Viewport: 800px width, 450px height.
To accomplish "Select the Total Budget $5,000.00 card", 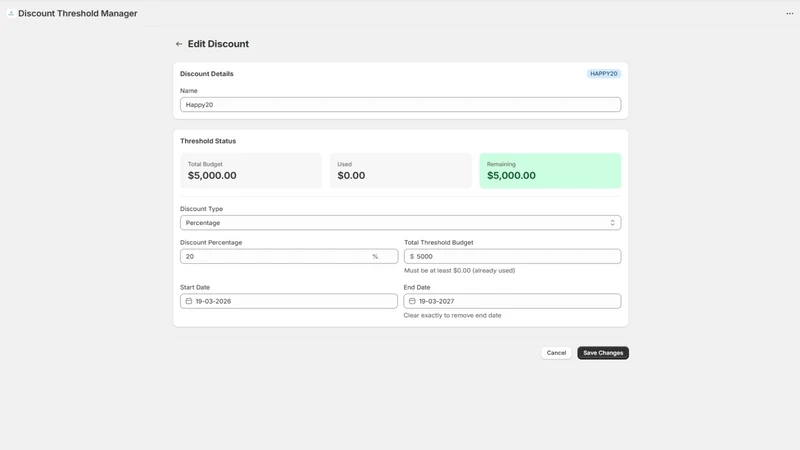I will tap(251, 171).
